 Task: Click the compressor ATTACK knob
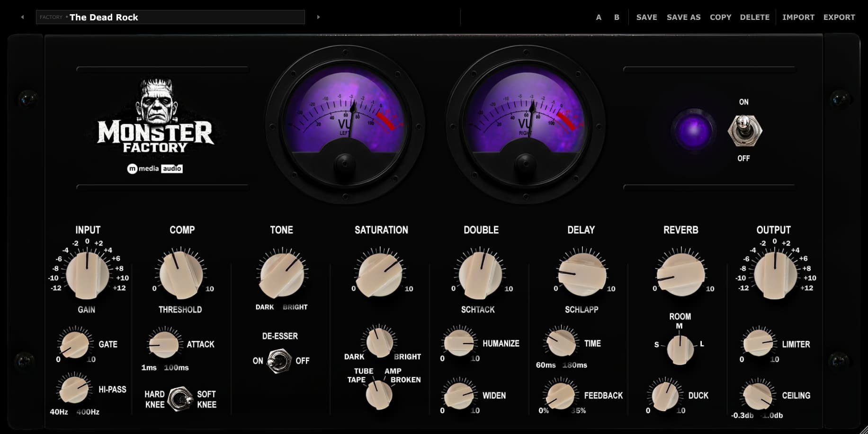click(x=163, y=344)
